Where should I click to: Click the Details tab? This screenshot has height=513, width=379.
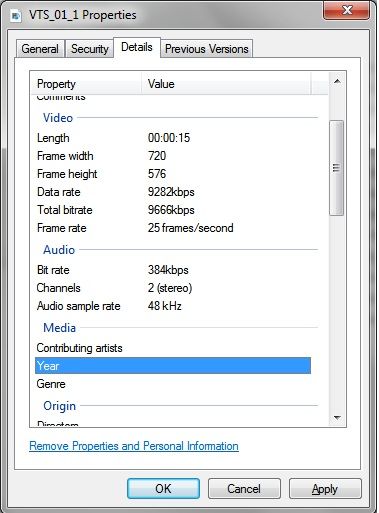tap(137, 47)
